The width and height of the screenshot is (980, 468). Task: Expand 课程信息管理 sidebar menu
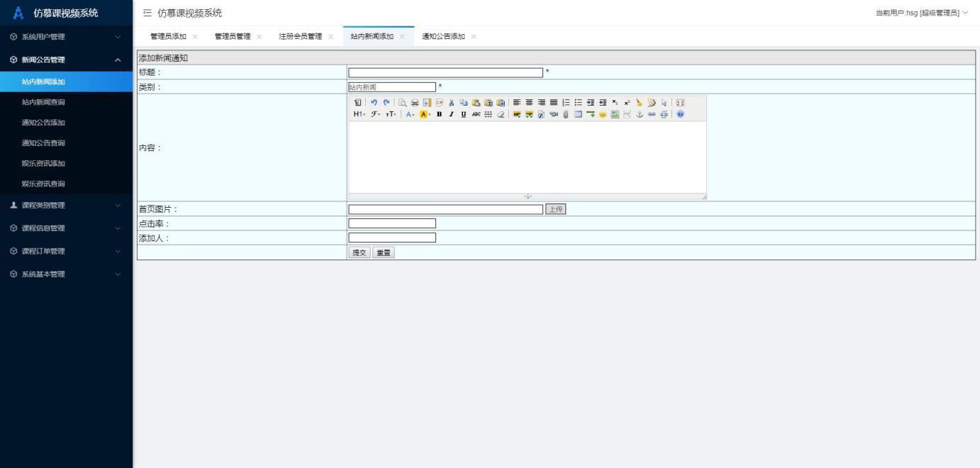pyautogui.click(x=66, y=228)
